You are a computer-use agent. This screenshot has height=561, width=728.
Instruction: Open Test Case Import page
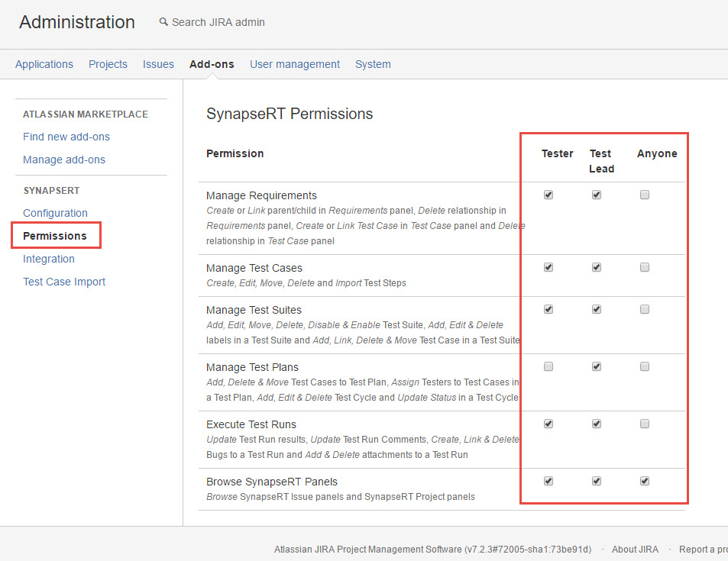(x=64, y=282)
